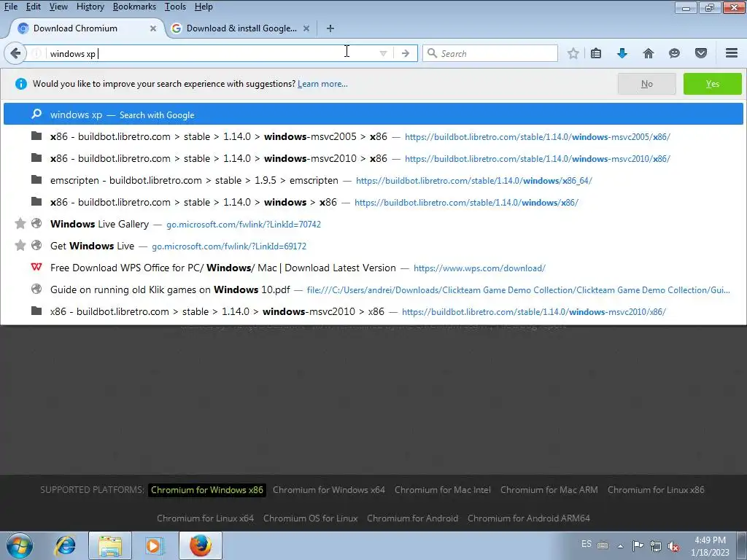The width and height of the screenshot is (747, 560).
Task: Open Chromium for Linux x64 link
Action: pos(205,518)
